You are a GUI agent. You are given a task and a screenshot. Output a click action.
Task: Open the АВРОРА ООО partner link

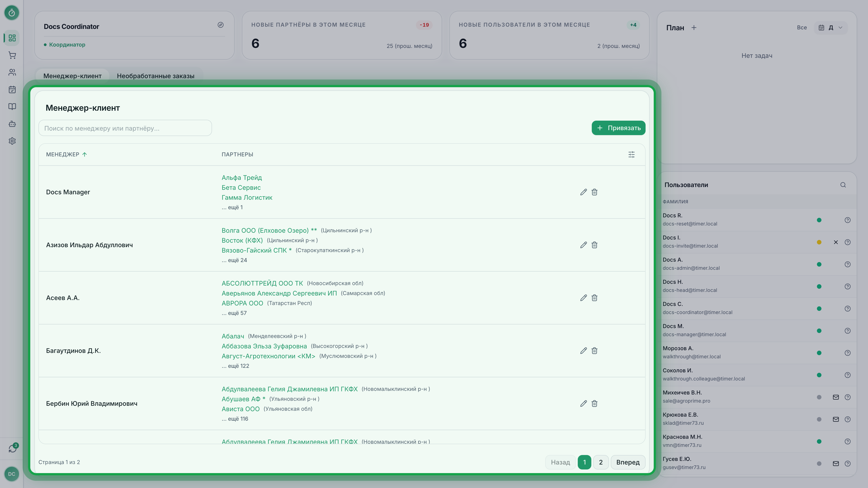click(x=242, y=303)
